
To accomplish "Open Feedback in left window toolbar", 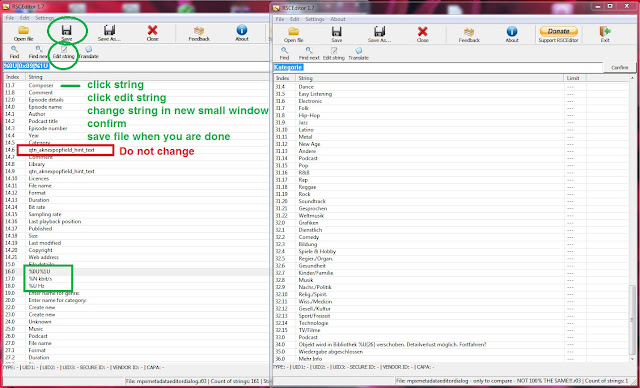I will [x=199, y=33].
